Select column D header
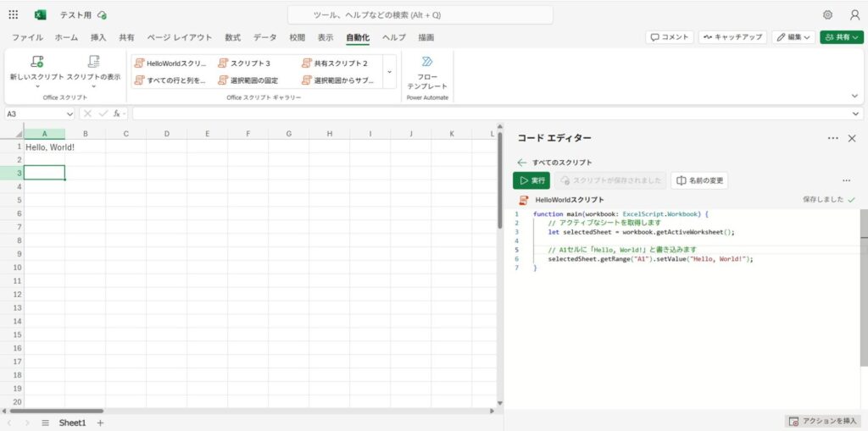 [x=167, y=134]
